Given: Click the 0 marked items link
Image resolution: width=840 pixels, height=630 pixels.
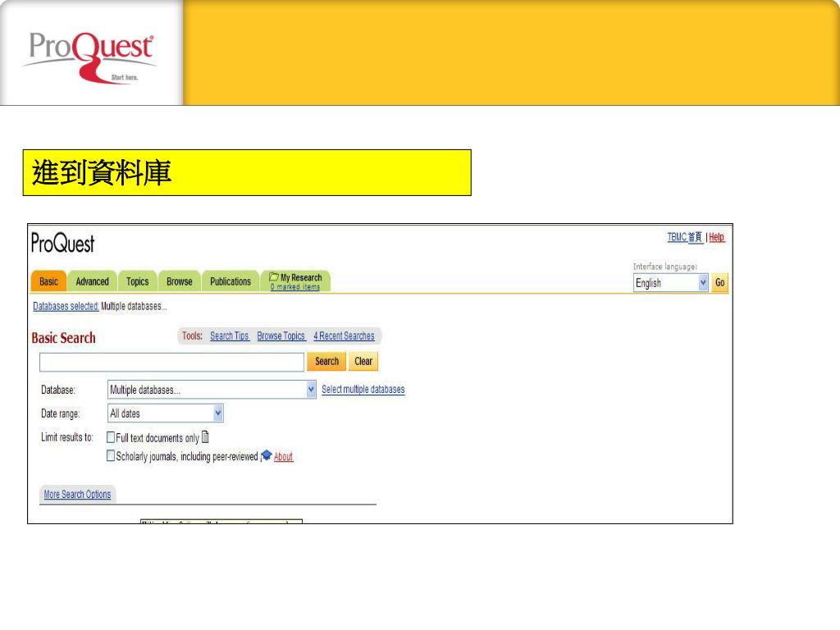Looking at the screenshot, I should (295, 286).
